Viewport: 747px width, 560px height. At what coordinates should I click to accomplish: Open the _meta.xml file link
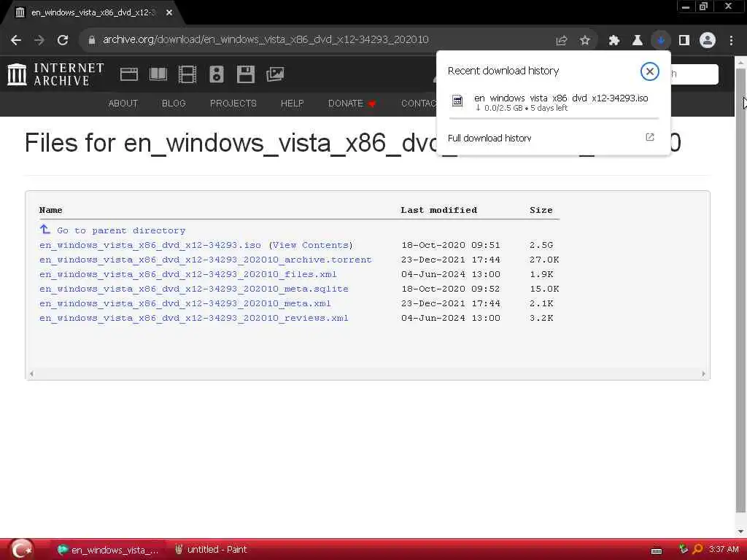[185, 303]
